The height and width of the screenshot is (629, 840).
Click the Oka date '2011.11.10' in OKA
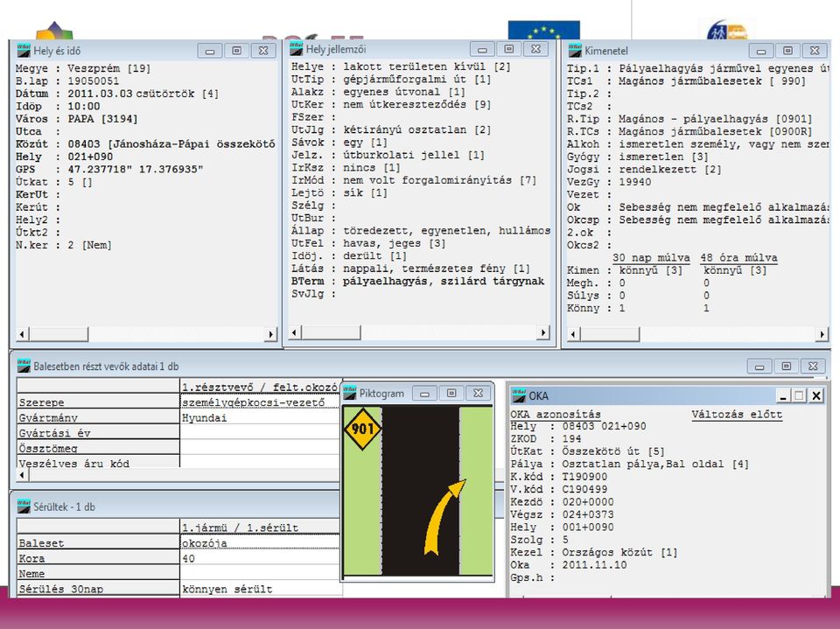(x=594, y=565)
